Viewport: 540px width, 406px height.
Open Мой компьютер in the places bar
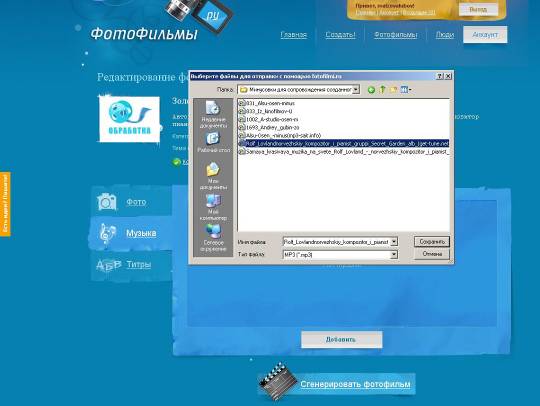coord(213,207)
